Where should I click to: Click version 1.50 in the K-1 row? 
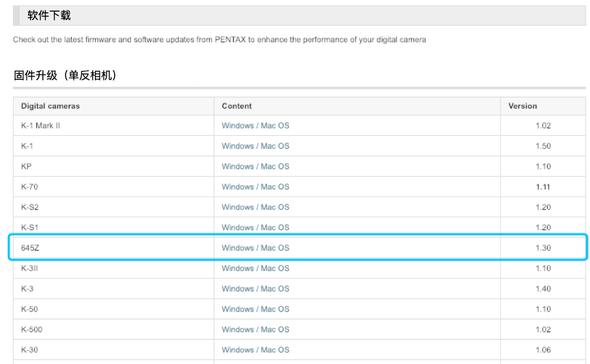[x=543, y=146]
